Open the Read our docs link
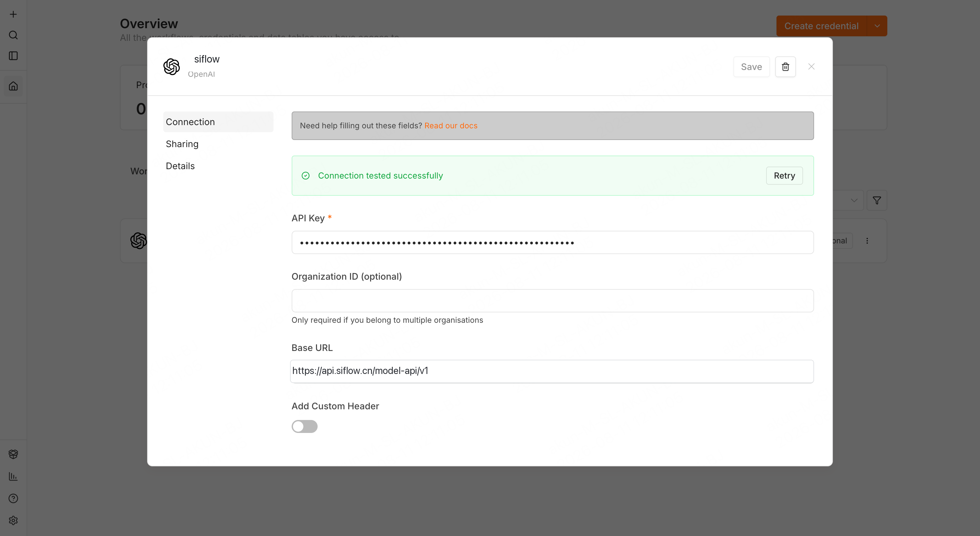The image size is (980, 536). [451, 125]
